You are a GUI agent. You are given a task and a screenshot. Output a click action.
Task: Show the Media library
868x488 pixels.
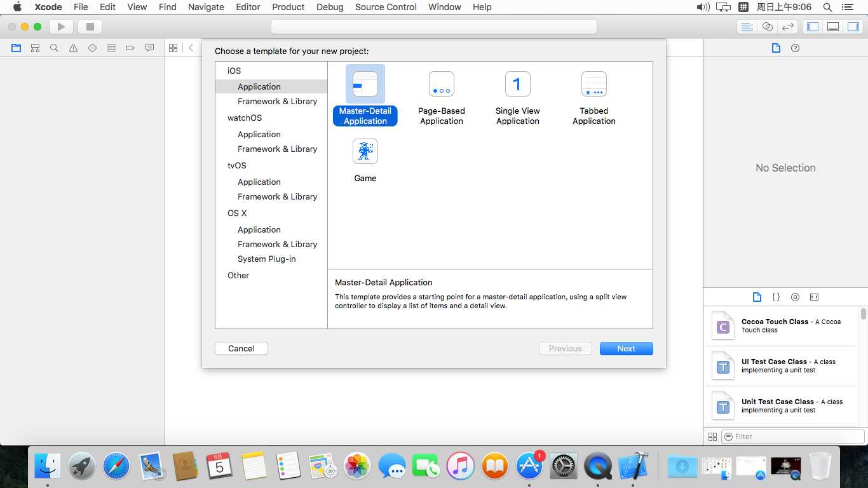click(814, 297)
